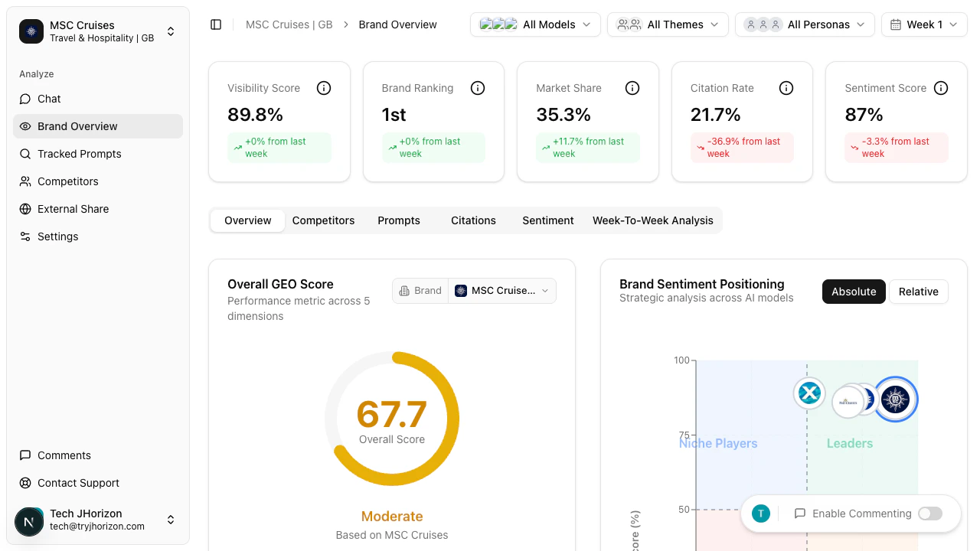Screen dimensions: 980x551
Task: Open External Share from the sidebar
Action: (73, 209)
